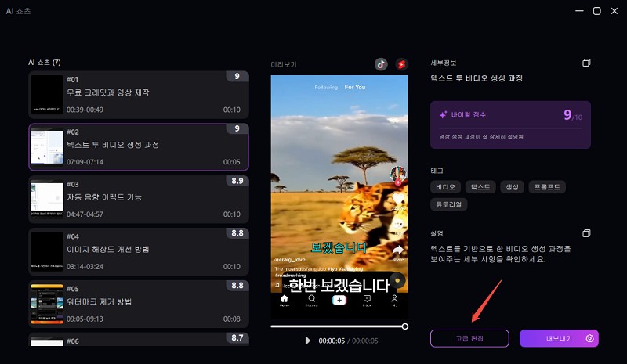This screenshot has width=627, height=364.
Task: Select clip #03 자동 음향 이펙트 기능
Action: point(138,199)
